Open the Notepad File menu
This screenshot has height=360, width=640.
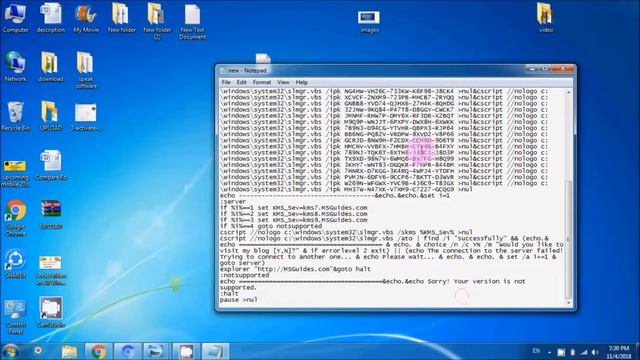pos(226,82)
